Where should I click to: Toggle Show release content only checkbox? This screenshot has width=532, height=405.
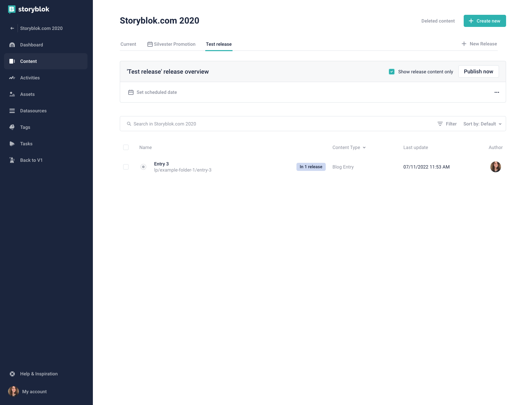392,72
